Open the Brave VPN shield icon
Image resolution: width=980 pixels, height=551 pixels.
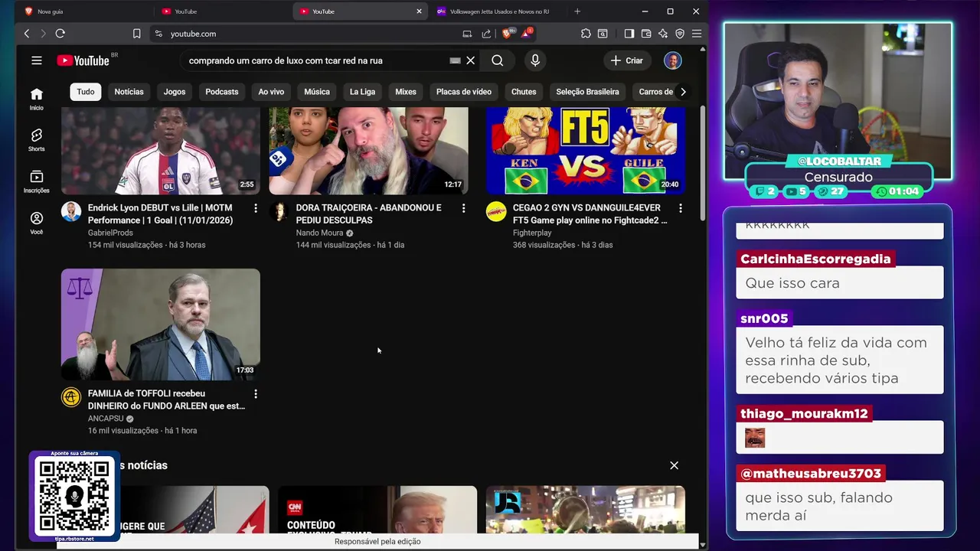point(680,34)
